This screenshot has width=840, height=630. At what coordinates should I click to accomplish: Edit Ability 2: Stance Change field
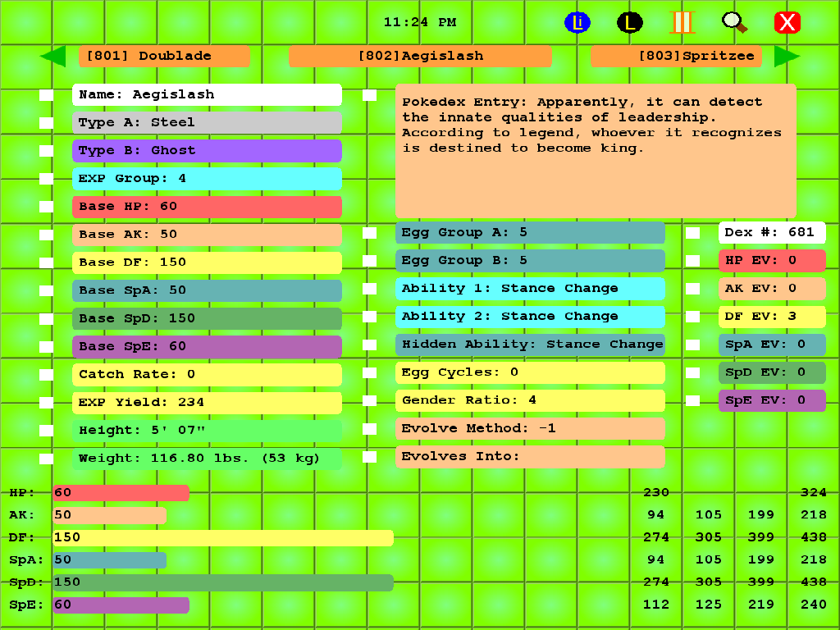pyautogui.click(x=531, y=317)
